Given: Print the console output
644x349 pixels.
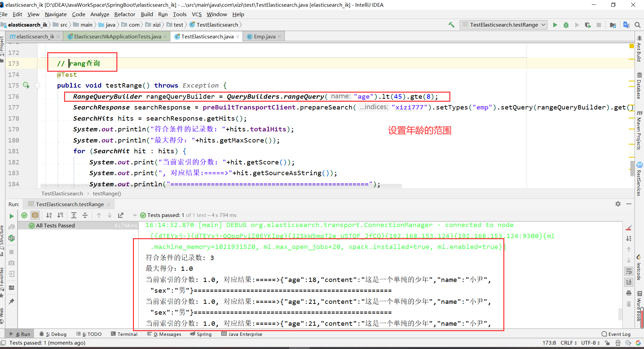Looking at the screenshot, I should coord(629,293).
